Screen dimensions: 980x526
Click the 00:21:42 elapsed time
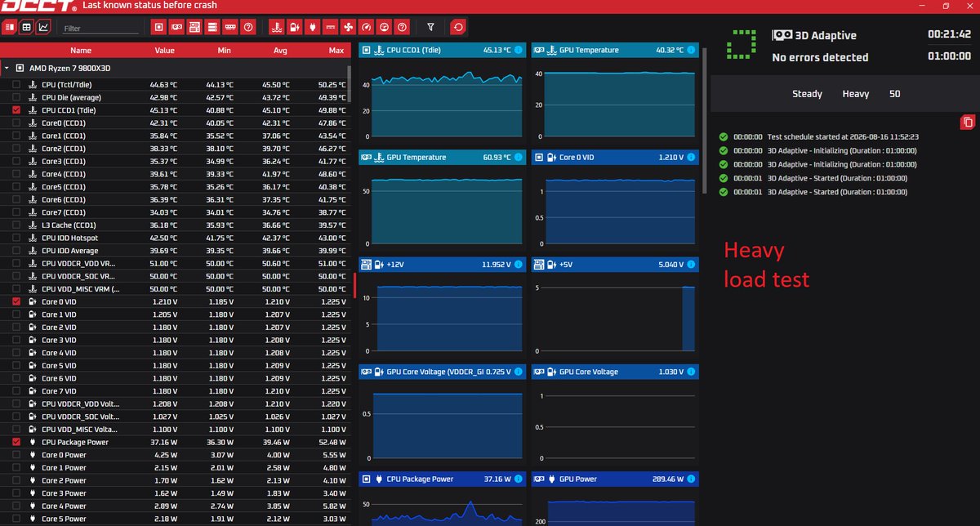pyautogui.click(x=949, y=36)
